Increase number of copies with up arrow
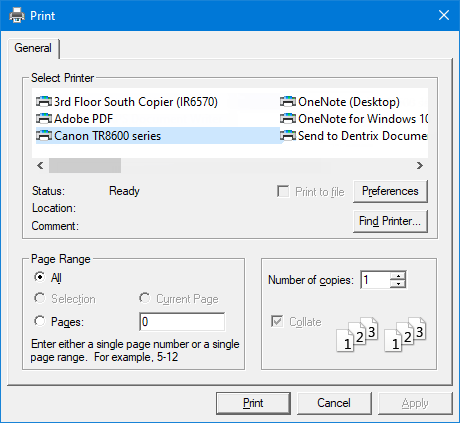Screen dimensions: 460x423 [x=398, y=276]
